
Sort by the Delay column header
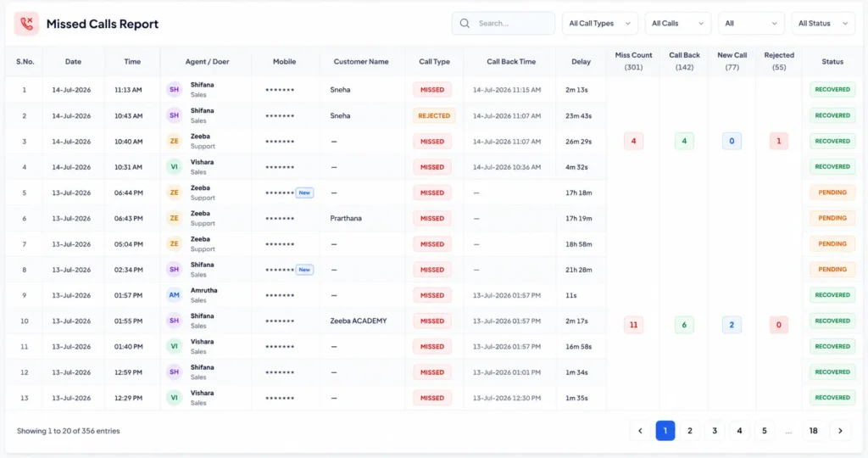point(581,61)
